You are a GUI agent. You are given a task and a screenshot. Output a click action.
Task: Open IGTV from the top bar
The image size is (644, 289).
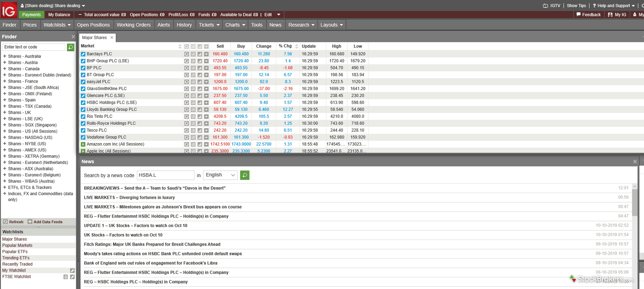[552, 6]
